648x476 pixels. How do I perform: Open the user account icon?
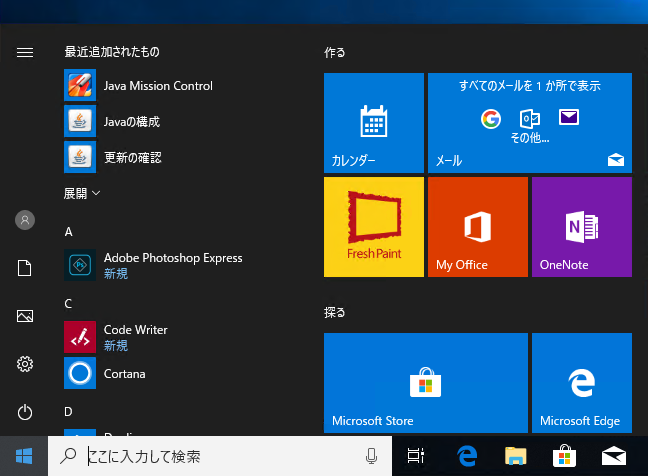[x=25, y=220]
